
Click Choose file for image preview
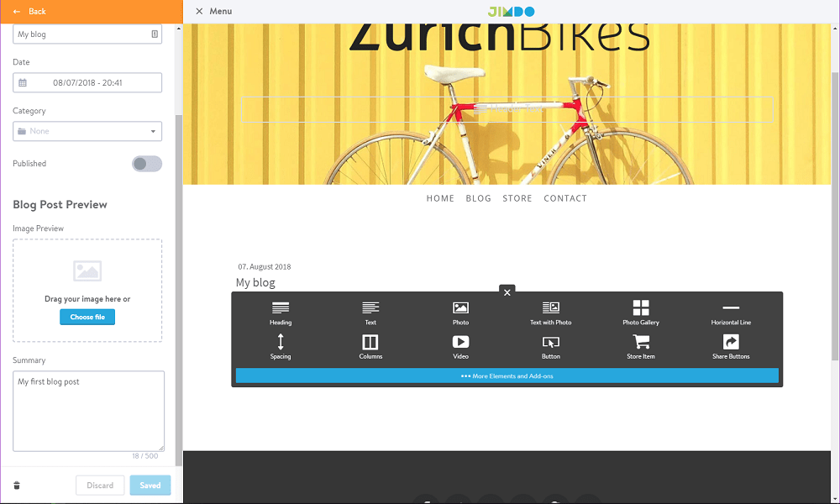87,317
